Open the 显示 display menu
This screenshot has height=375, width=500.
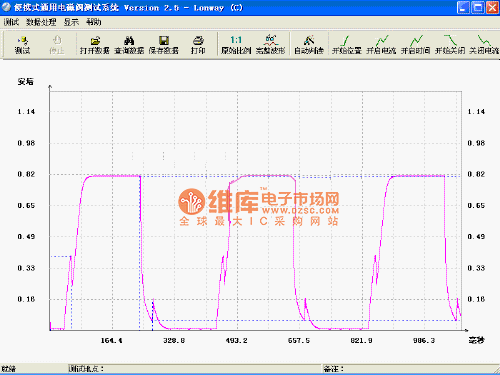[x=71, y=22]
